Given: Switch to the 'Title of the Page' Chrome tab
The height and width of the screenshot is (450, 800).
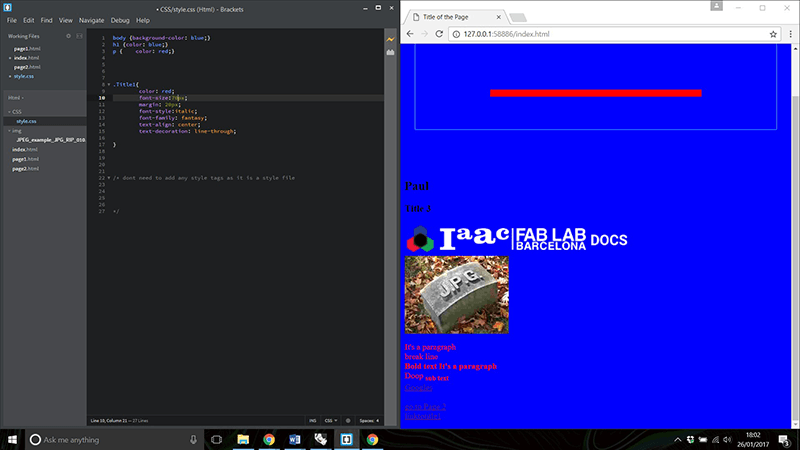Looking at the screenshot, I should coord(454,17).
